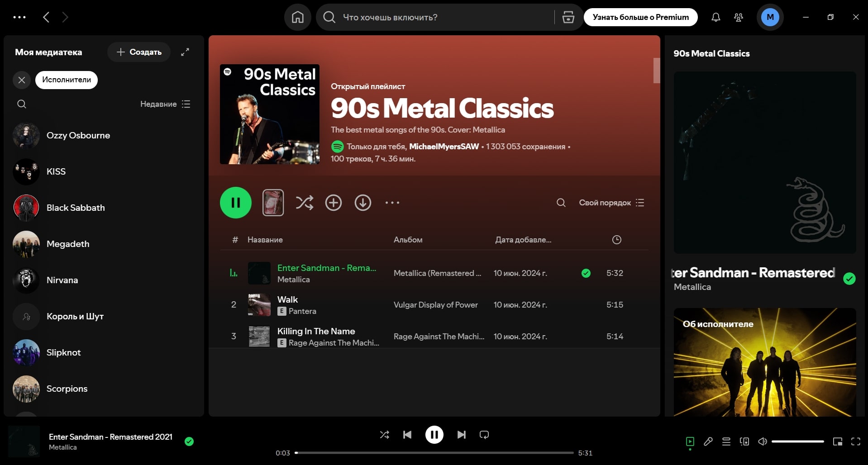Pause the playlist with big green button
The image size is (868, 465).
tap(236, 203)
